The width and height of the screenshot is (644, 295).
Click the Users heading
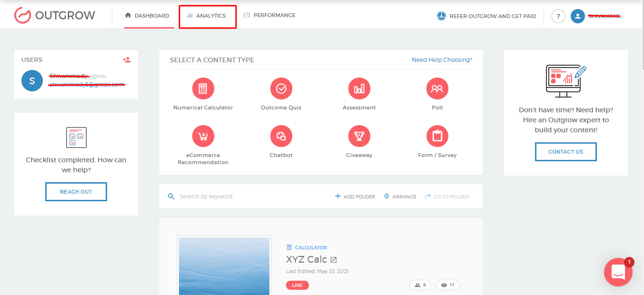(32, 60)
